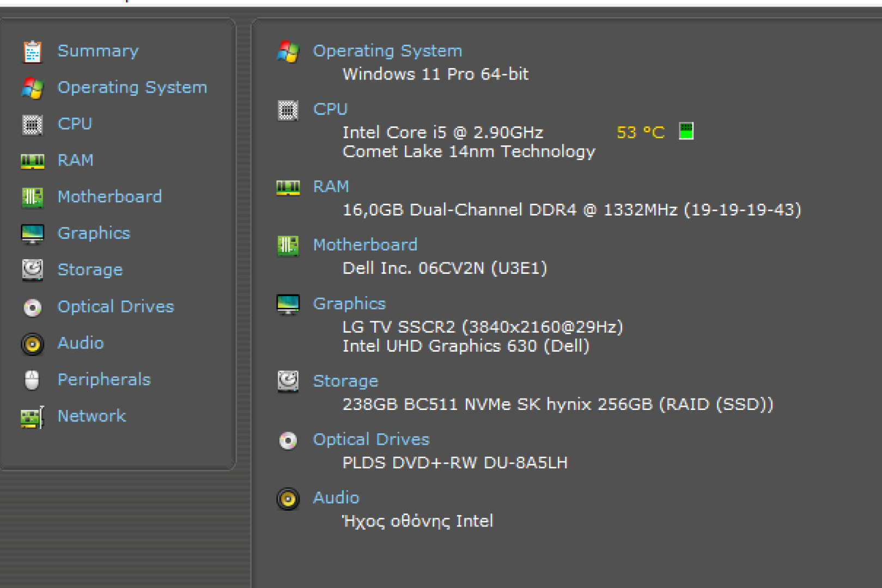This screenshot has height=588, width=882.
Task: Click the Network card icon in sidebar
Action: click(x=32, y=417)
